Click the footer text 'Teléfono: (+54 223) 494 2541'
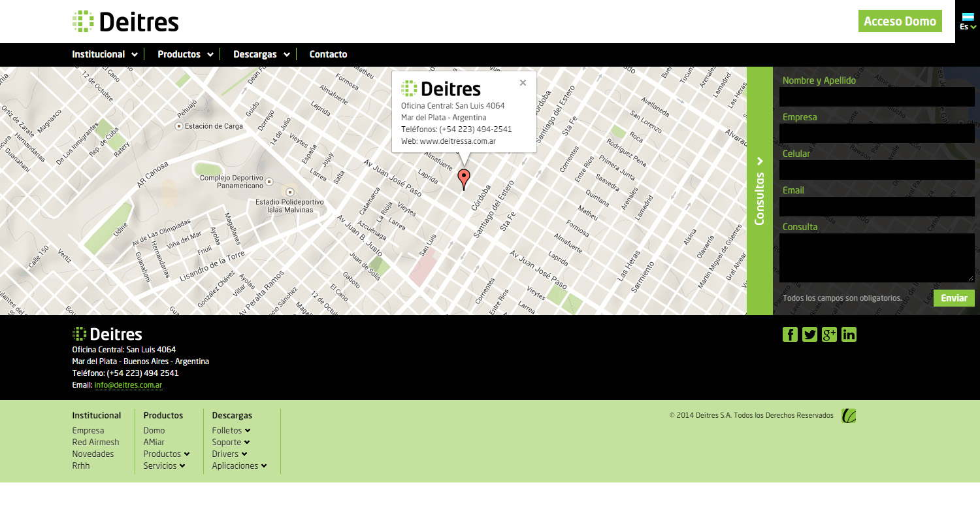 point(125,373)
